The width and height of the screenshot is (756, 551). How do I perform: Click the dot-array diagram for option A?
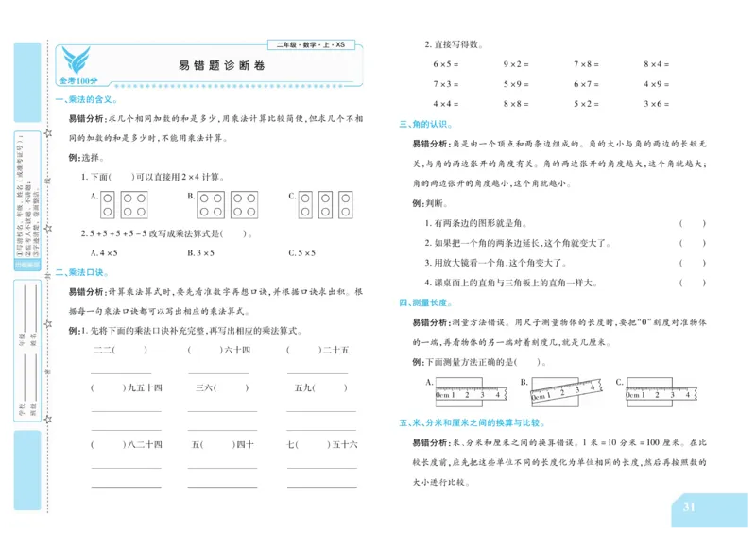tap(122, 203)
